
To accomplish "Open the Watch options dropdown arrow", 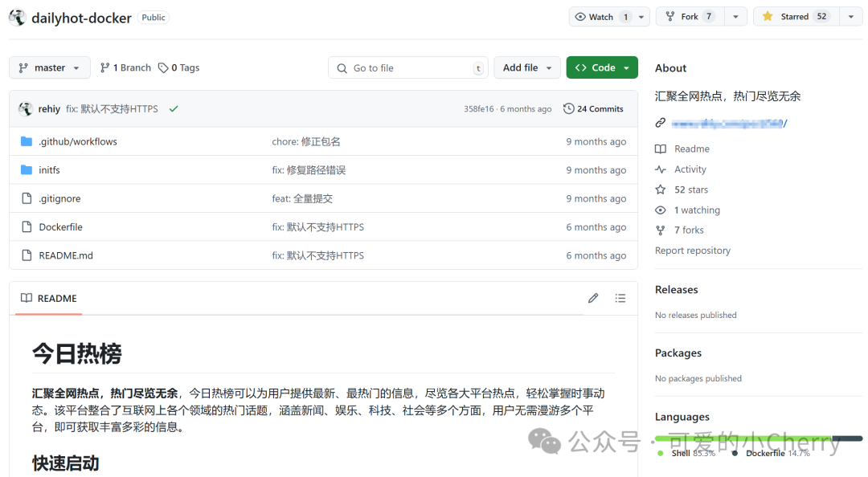I will pos(641,17).
